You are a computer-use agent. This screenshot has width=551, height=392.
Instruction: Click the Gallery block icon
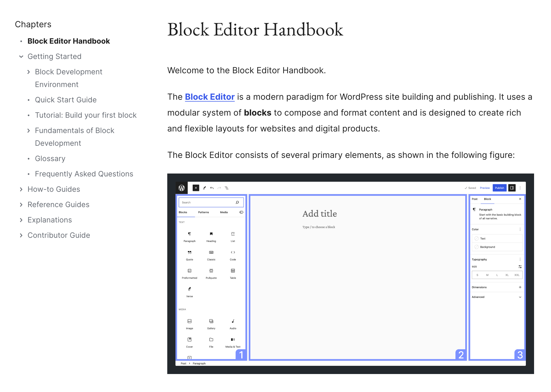pyautogui.click(x=211, y=321)
